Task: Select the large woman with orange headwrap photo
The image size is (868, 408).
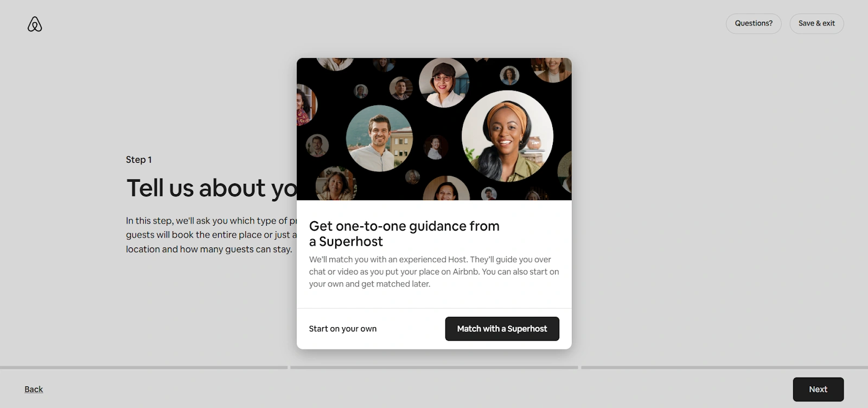Action: coord(507,136)
